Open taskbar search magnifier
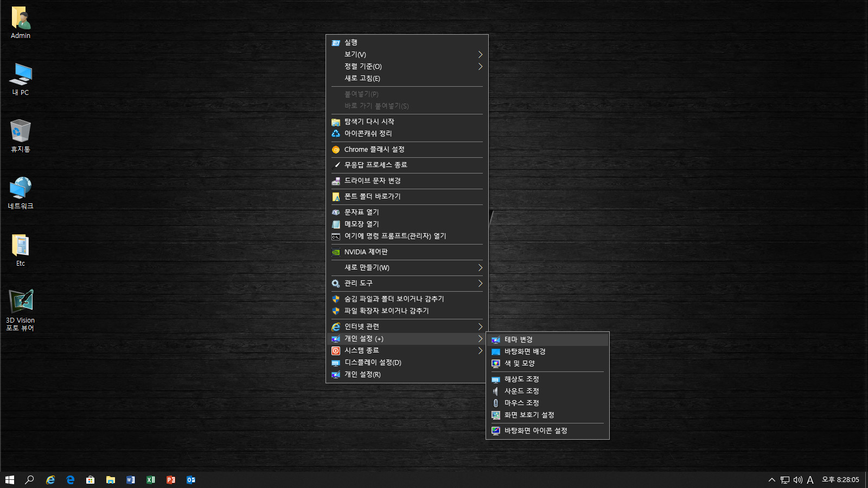The height and width of the screenshot is (488, 868). coord(30,480)
